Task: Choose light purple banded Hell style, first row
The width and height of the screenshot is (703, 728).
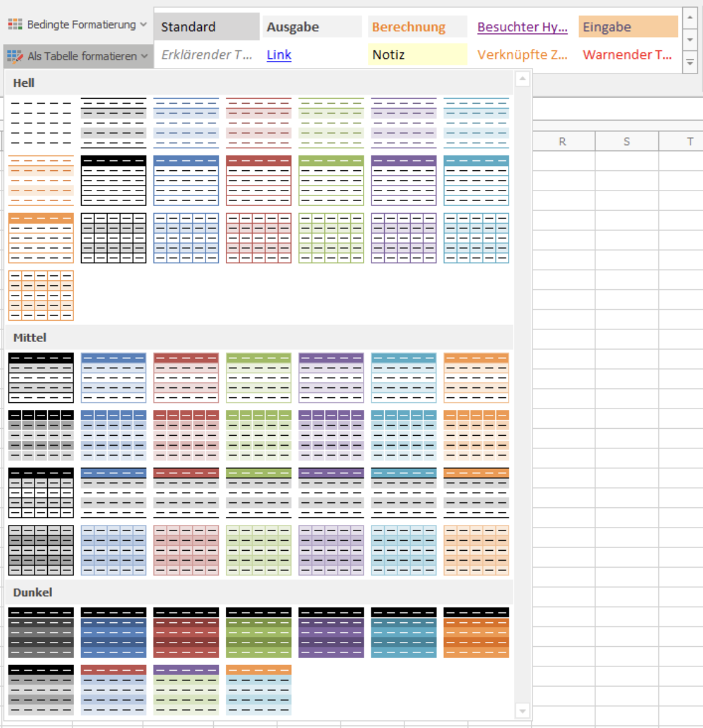Action: (x=404, y=123)
